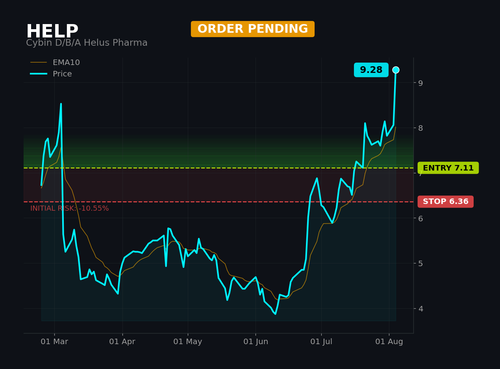
Task: Click the HELP ticker title
Action: (52, 31)
